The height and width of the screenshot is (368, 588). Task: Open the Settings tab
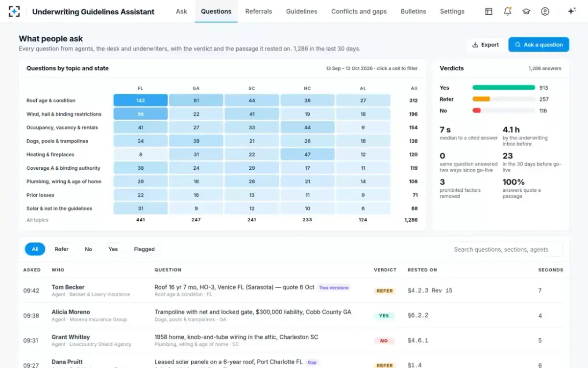point(452,11)
